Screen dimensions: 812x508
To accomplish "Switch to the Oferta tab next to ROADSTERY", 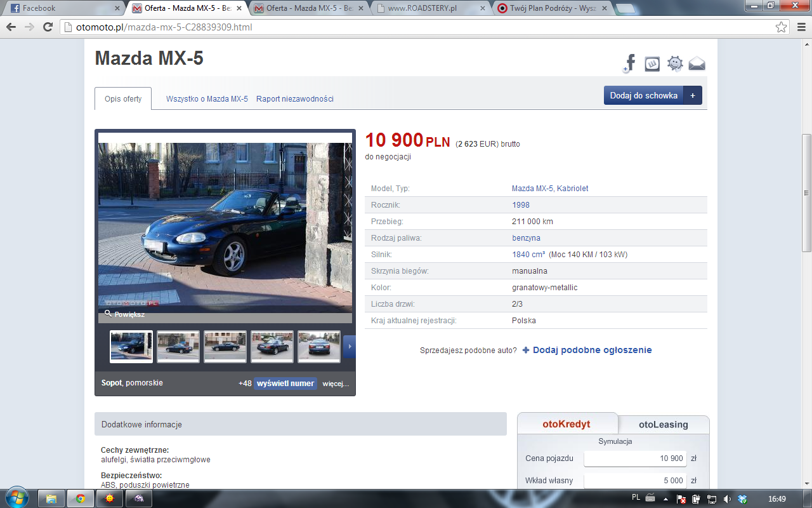I will coord(308,9).
